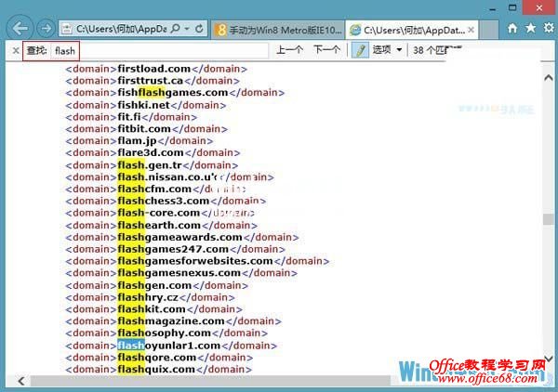Click the text firstload.com
This screenshot has height=392, width=558.
point(154,69)
